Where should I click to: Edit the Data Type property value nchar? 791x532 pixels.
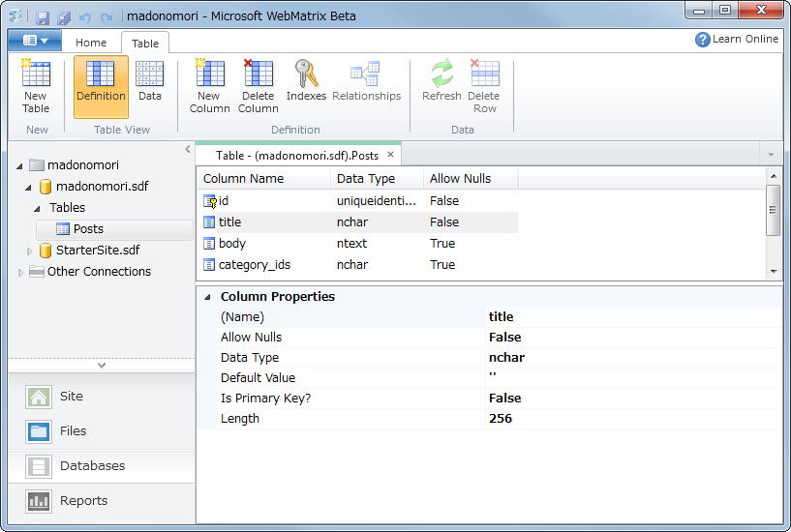(634, 358)
